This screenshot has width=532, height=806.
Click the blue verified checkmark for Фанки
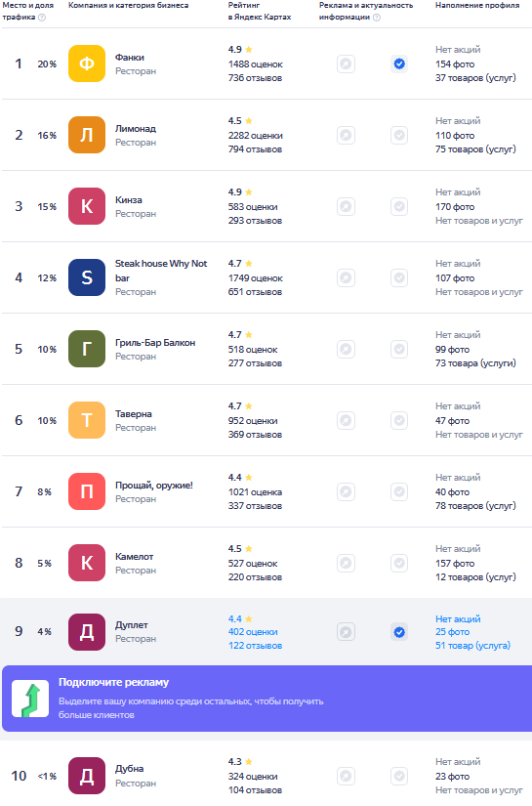[x=399, y=64]
